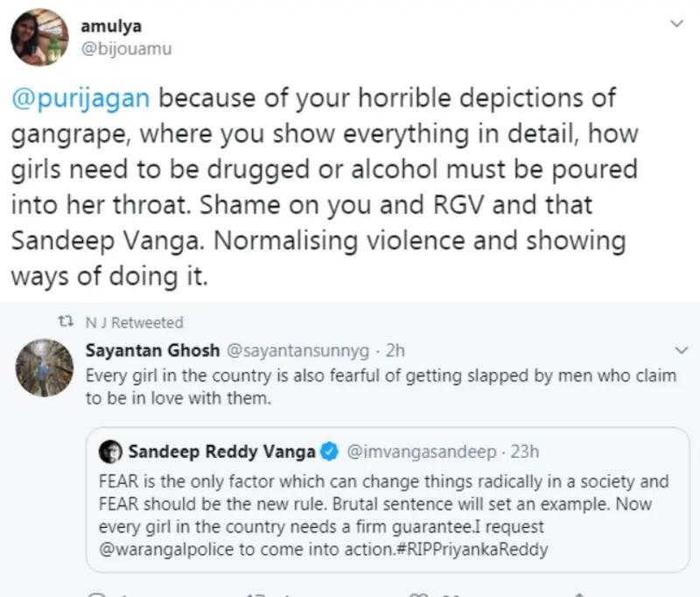Open the @purijagan mention link
The image size is (700, 597).
tap(80, 98)
